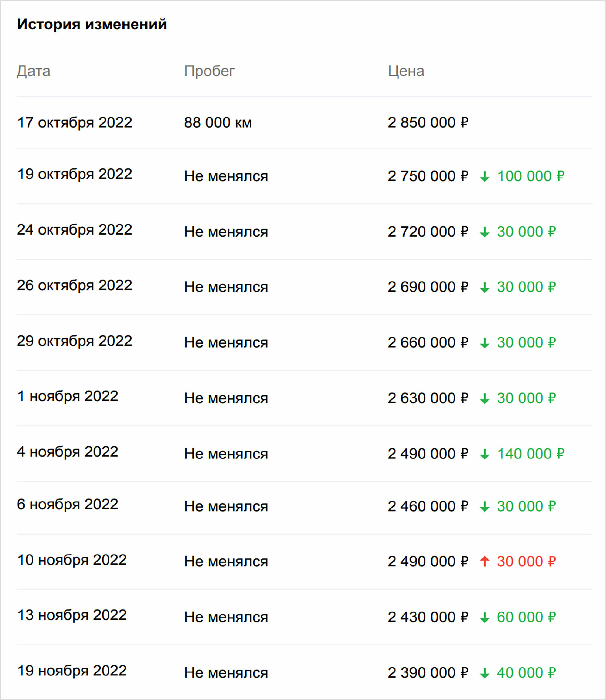Click the 2 850 000 ₽ starting price
This screenshot has height=700, width=606.
click(428, 122)
